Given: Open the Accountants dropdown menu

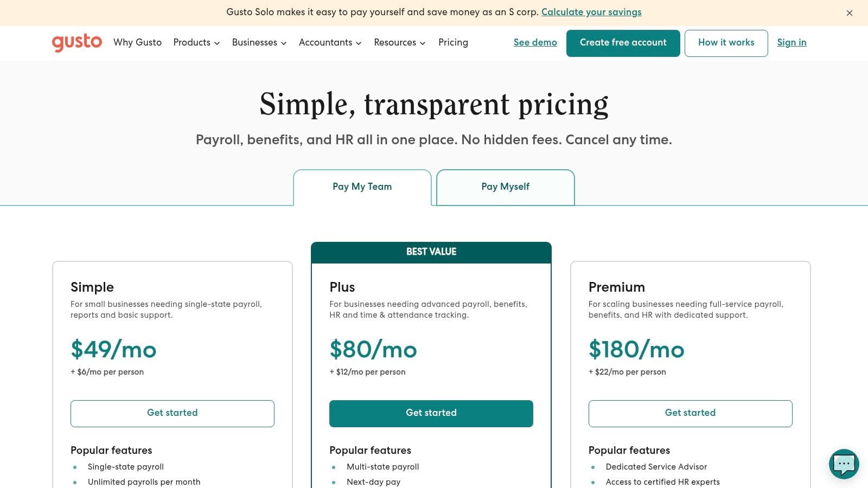Looking at the screenshot, I should [330, 42].
